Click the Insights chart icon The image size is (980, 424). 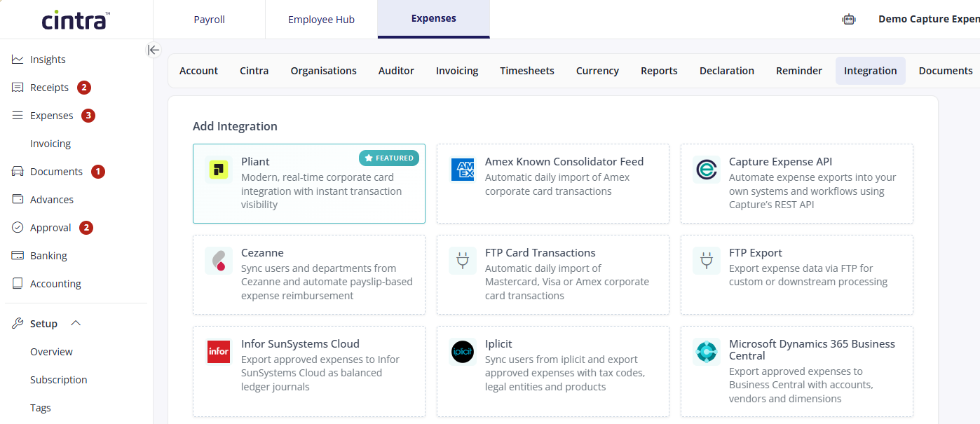(x=18, y=60)
